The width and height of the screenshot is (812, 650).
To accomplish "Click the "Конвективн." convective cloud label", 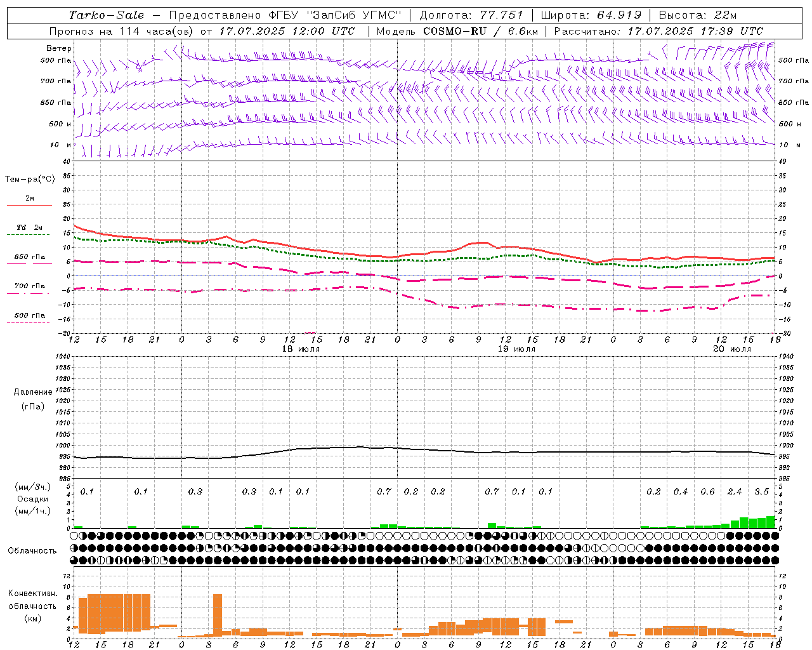I will (33, 594).
